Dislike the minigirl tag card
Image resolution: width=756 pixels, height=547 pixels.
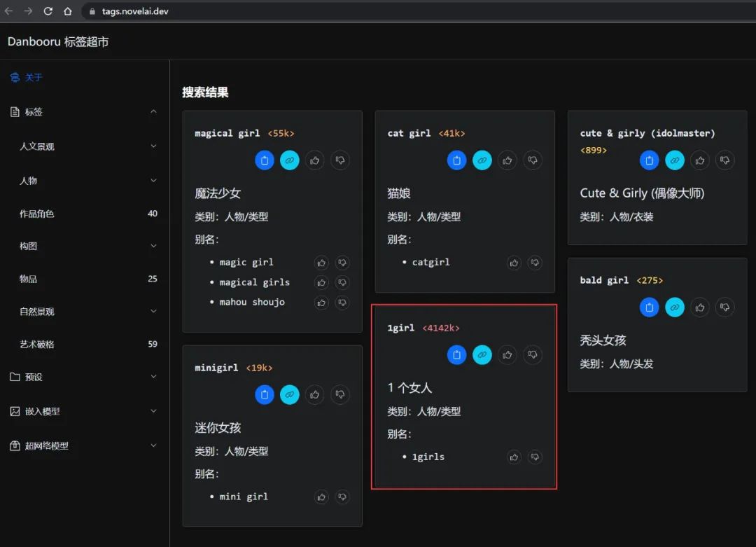click(340, 394)
